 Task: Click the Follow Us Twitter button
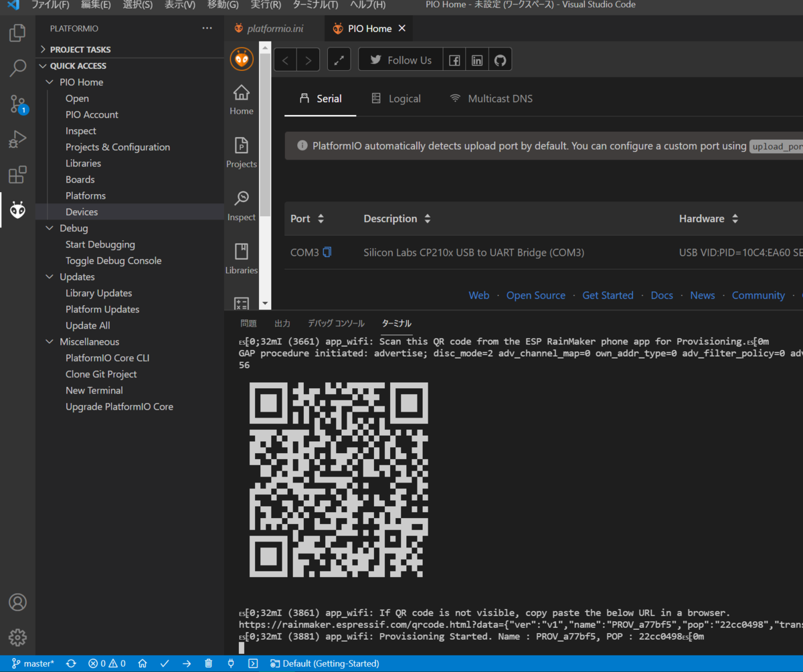click(401, 60)
